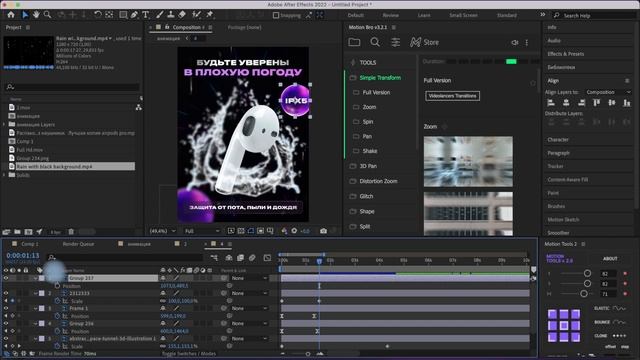
Task: Switch to the Review workspace
Action: (391, 15)
